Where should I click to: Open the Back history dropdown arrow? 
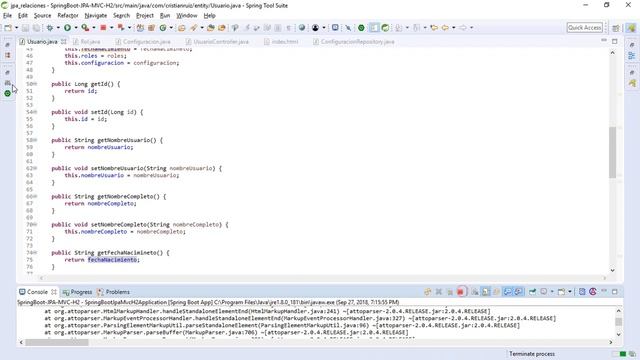coord(453,28)
